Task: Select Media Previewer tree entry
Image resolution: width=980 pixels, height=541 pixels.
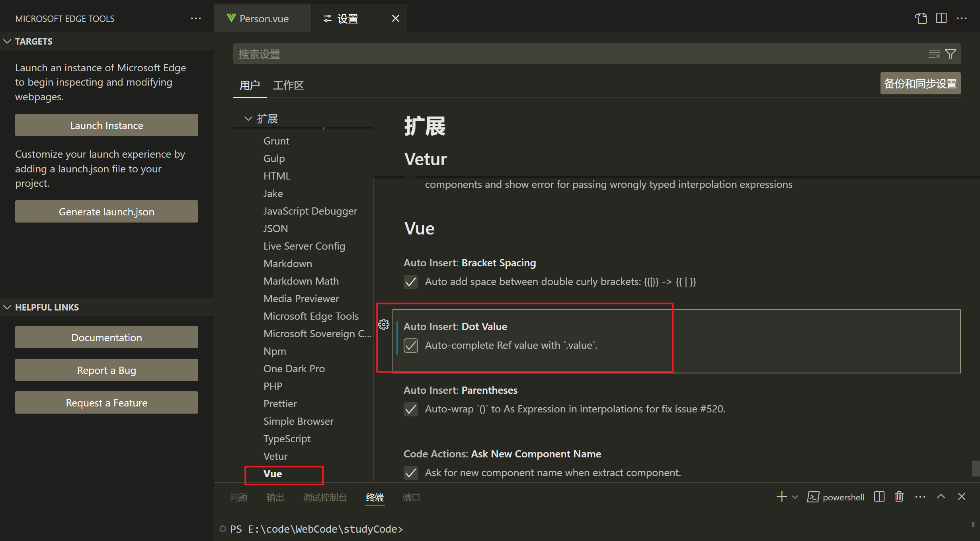Action: click(x=301, y=299)
